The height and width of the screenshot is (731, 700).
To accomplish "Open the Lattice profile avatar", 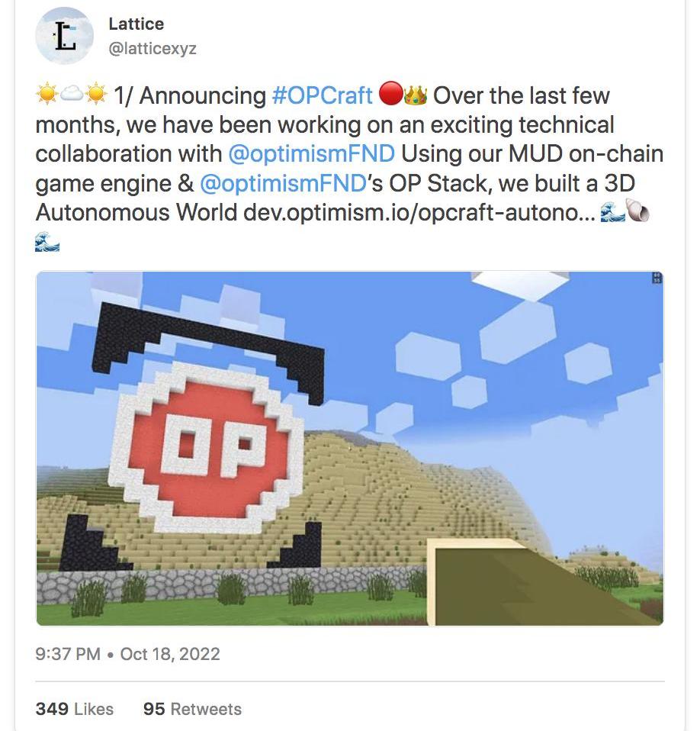I will pyautogui.click(x=64, y=36).
